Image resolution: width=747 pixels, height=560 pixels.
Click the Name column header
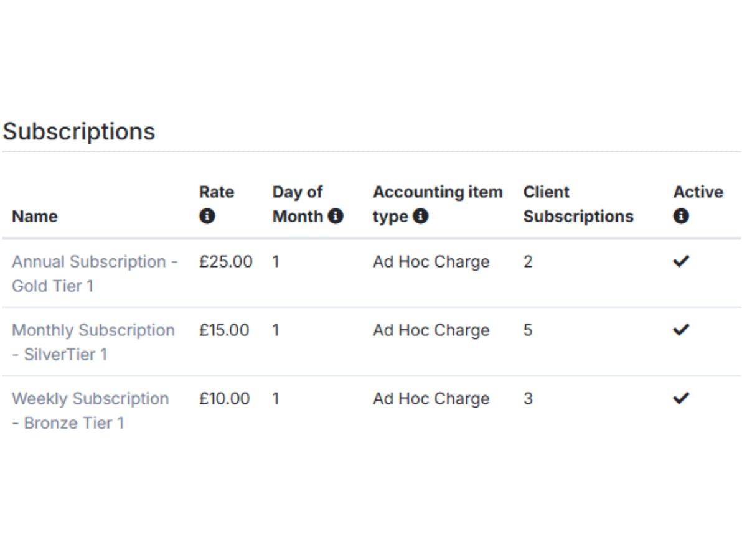click(34, 217)
